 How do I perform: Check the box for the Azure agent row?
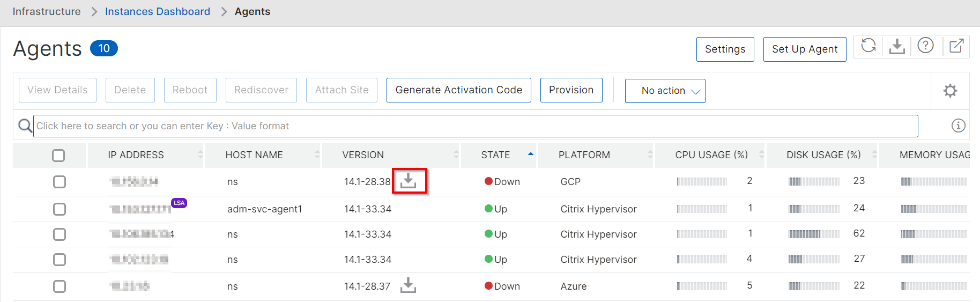(60, 286)
